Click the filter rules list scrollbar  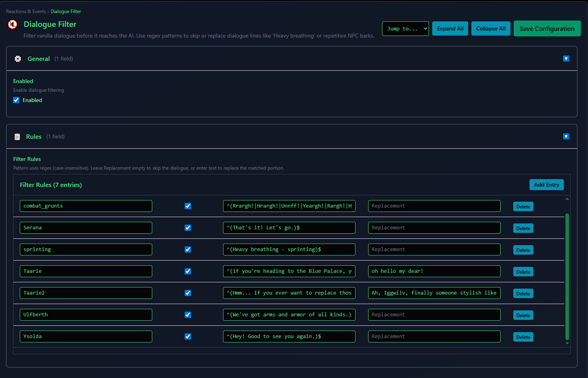(567, 277)
